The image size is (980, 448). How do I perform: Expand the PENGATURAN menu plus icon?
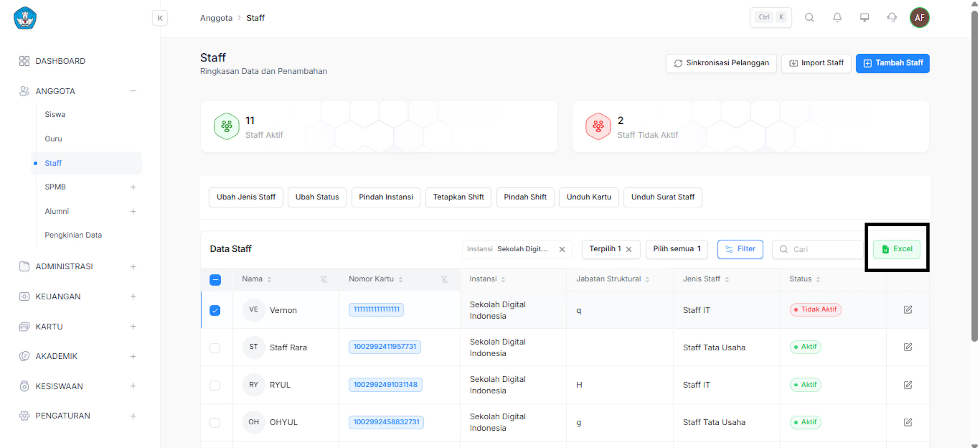pos(133,416)
